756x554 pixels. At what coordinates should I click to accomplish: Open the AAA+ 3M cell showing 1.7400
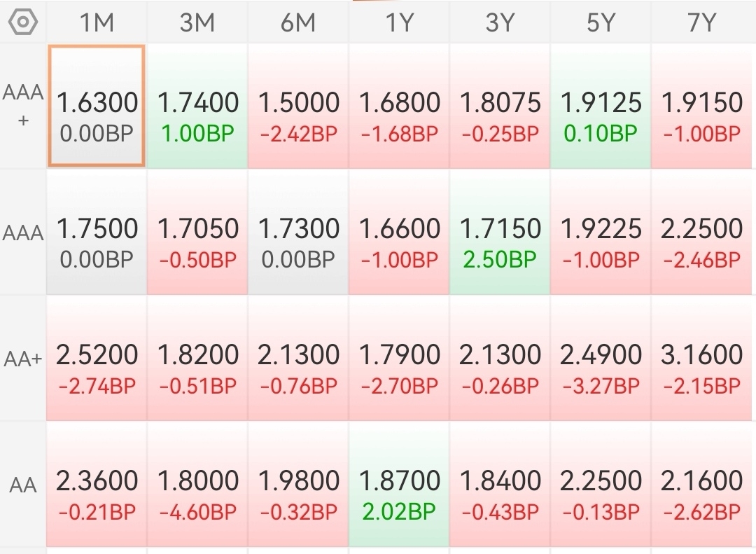(197, 106)
